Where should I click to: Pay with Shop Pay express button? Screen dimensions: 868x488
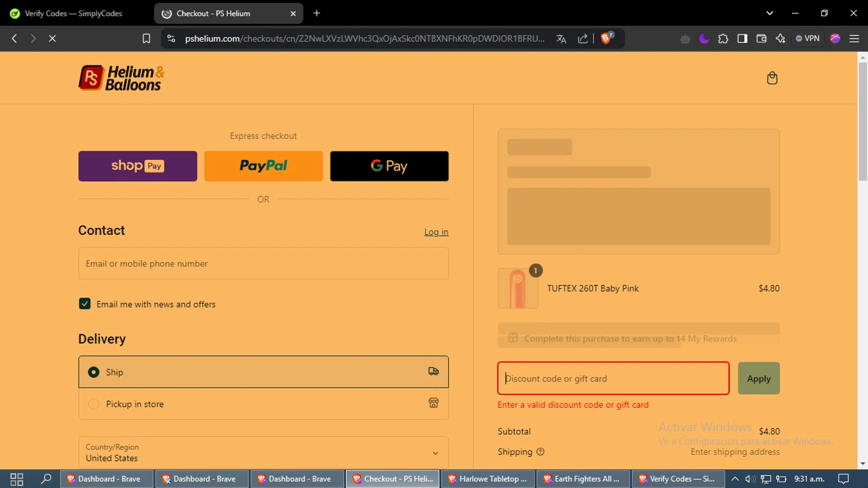138,166
